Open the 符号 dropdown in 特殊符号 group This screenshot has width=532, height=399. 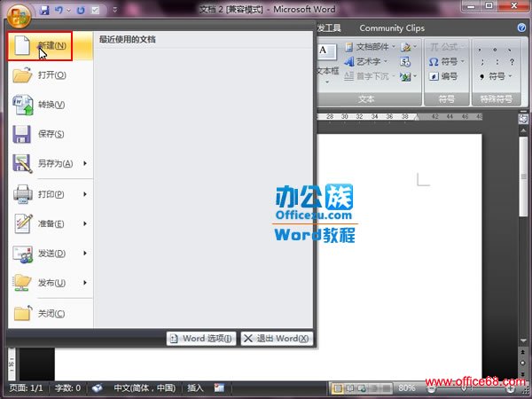(495, 76)
